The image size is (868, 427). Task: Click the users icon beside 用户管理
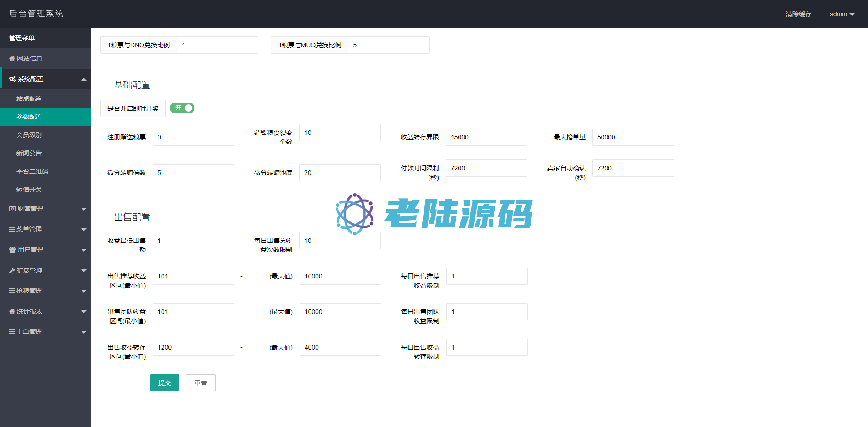[x=12, y=250]
